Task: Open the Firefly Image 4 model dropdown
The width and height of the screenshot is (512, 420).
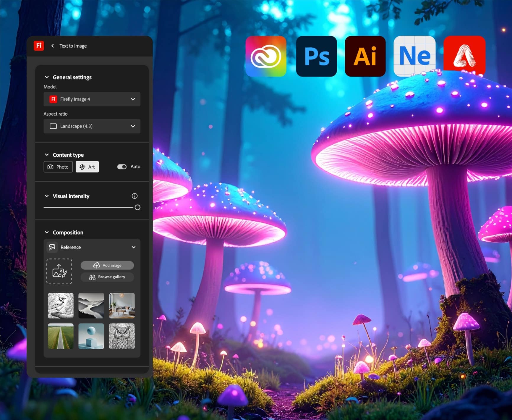Action: tap(92, 99)
